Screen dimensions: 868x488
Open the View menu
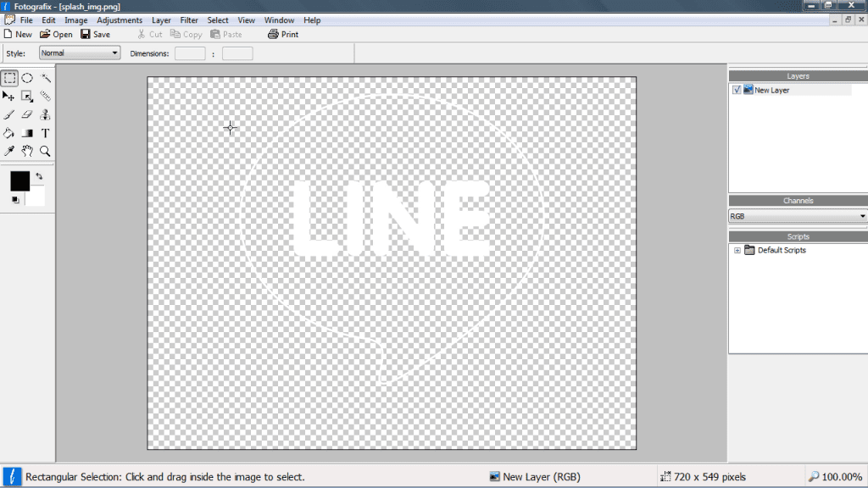pos(247,20)
